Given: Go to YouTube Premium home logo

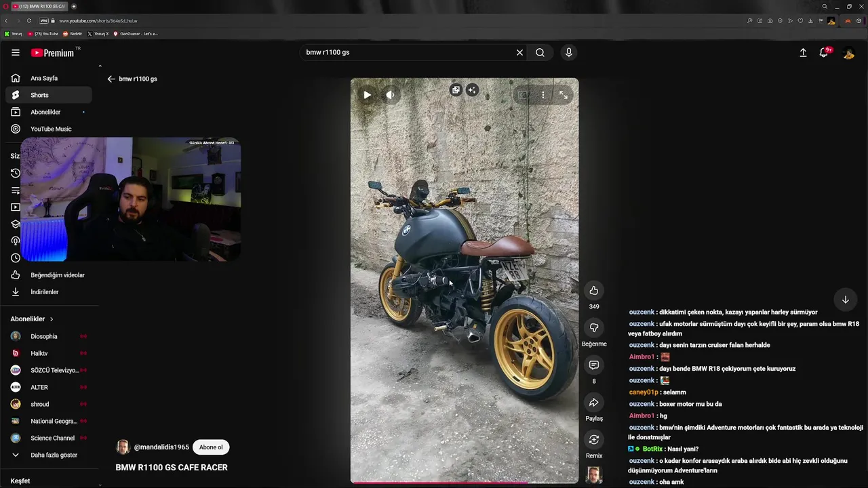Looking at the screenshot, I should [53, 52].
